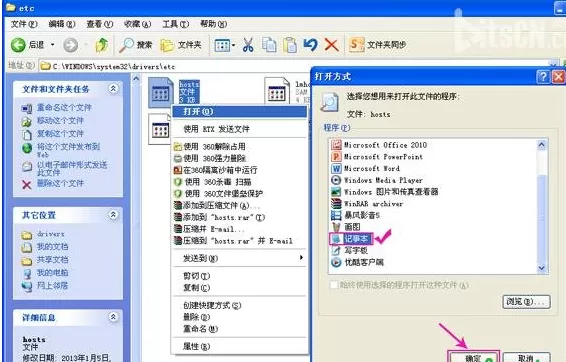Screen dimensions: 566x362
Task: Select 记事本 (Notepad) in program list
Action: coord(351,239)
